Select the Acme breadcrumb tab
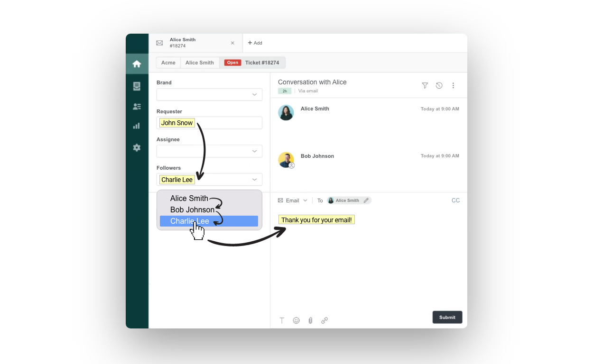The width and height of the screenshot is (593, 364). click(x=168, y=63)
